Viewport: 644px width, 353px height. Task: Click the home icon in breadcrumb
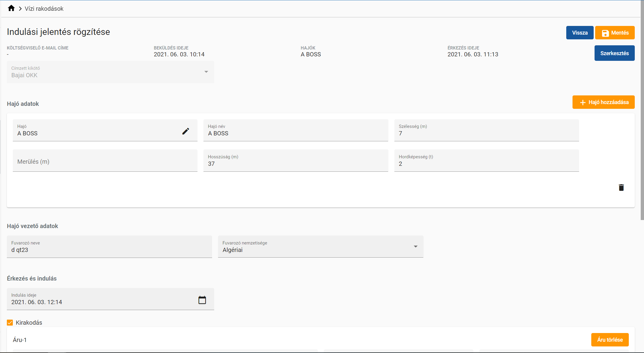[11, 8]
